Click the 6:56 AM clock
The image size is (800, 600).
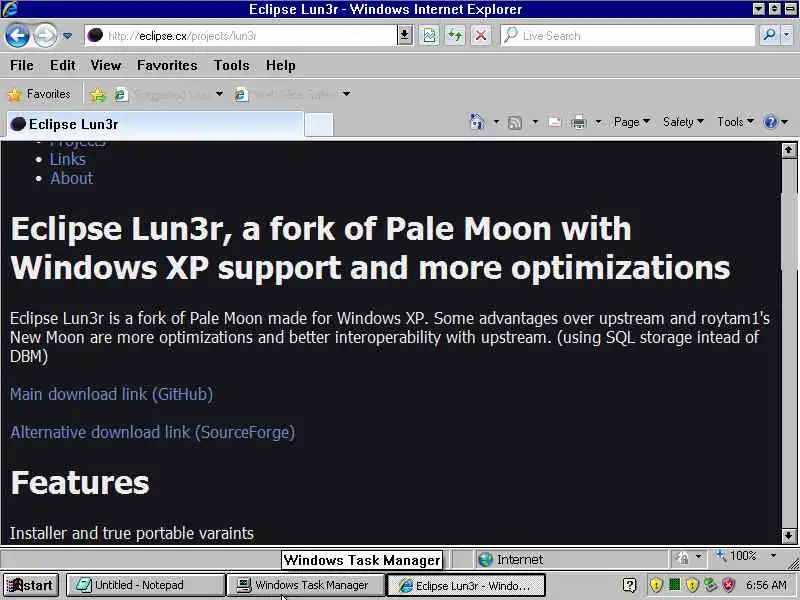[766, 585]
